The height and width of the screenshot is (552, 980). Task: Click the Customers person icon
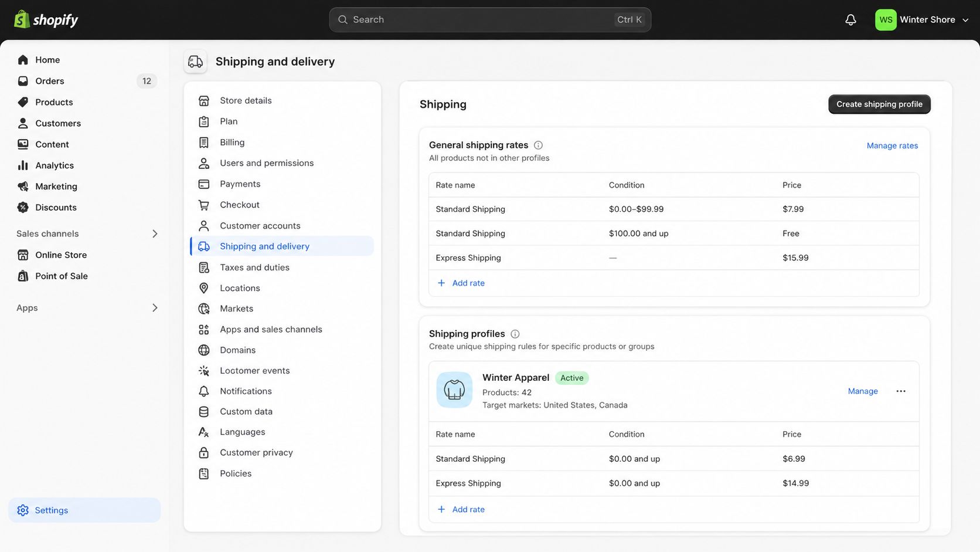23,123
